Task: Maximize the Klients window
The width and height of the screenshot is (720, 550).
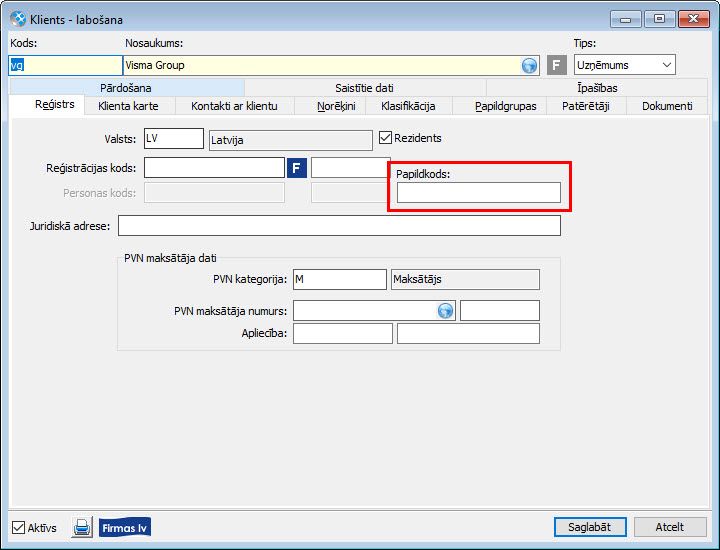Action: coord(659,19)
